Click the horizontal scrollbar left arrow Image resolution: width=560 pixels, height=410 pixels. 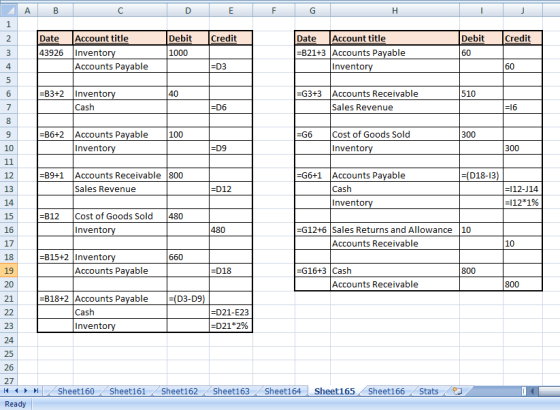tap(532, 391)
